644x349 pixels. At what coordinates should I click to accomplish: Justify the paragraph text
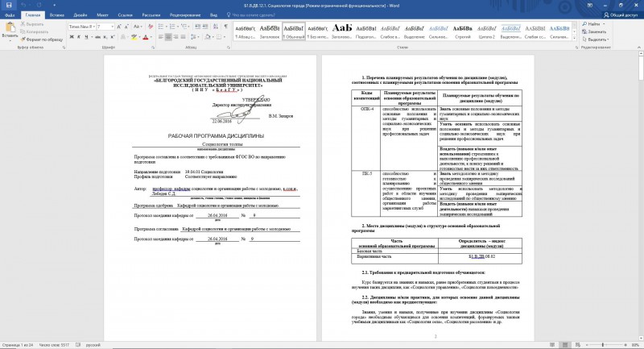point(184,37)
